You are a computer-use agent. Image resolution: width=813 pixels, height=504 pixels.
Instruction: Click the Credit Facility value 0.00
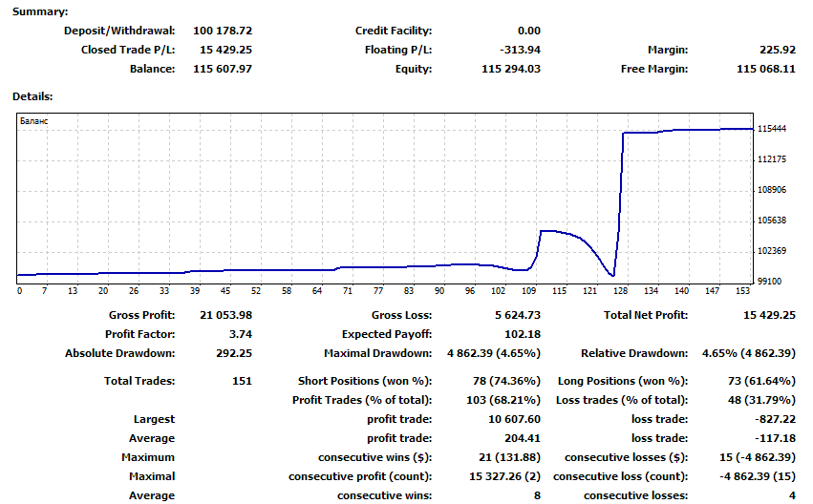point(529,31)
